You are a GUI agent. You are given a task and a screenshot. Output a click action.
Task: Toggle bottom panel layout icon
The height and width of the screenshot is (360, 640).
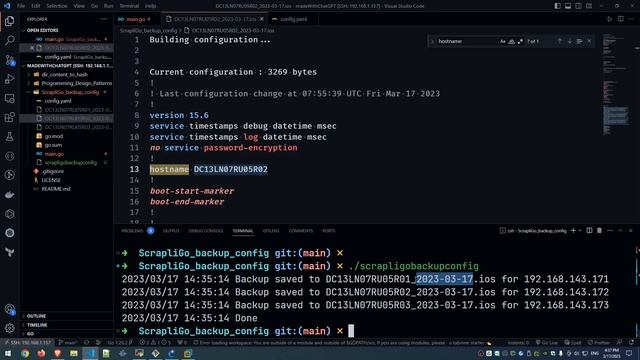tap(568, 6)
